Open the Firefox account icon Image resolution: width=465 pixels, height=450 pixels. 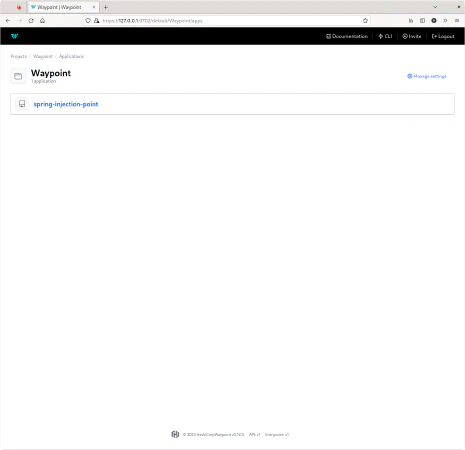pos(434,21)
